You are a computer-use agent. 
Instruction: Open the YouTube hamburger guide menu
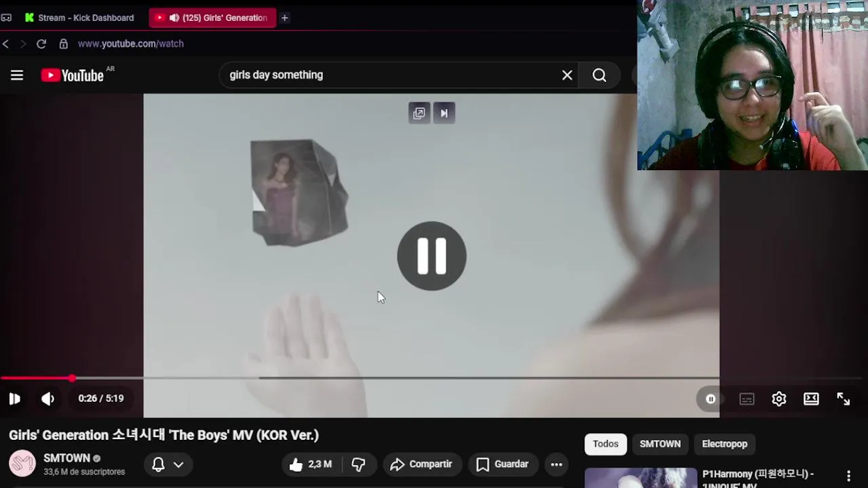tap(17, 75)
